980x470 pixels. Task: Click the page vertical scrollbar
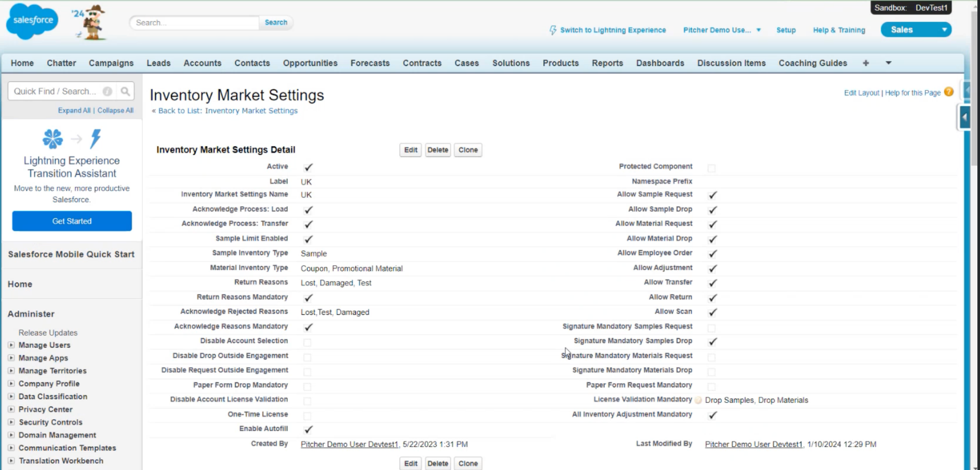pyautogui.click(x=975, y=208)
